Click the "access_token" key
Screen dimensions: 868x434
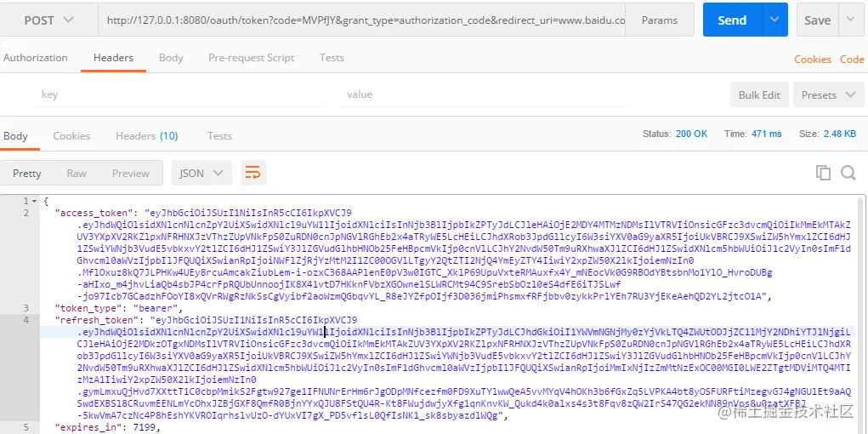coord(94,213)
